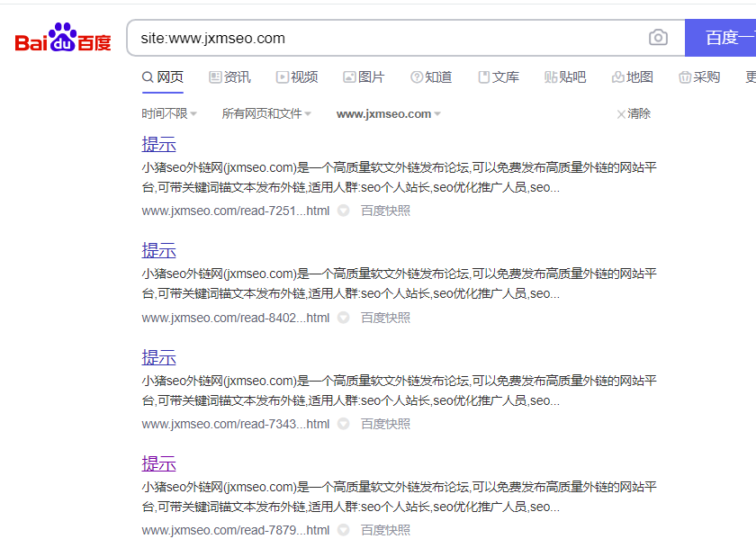Click URL www.jxmseo.com/read-7251...html

[236, 211]
